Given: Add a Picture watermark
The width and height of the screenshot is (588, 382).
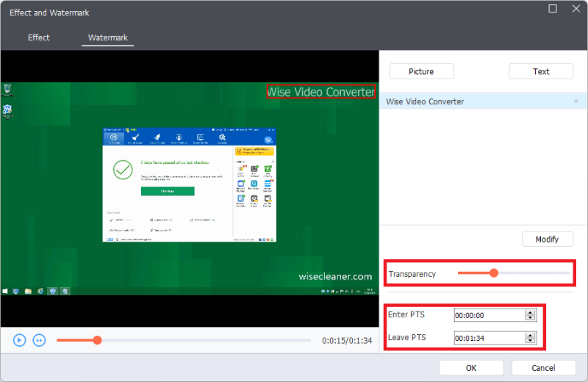Looking at the screenshot, I should [x=421, y=71].
